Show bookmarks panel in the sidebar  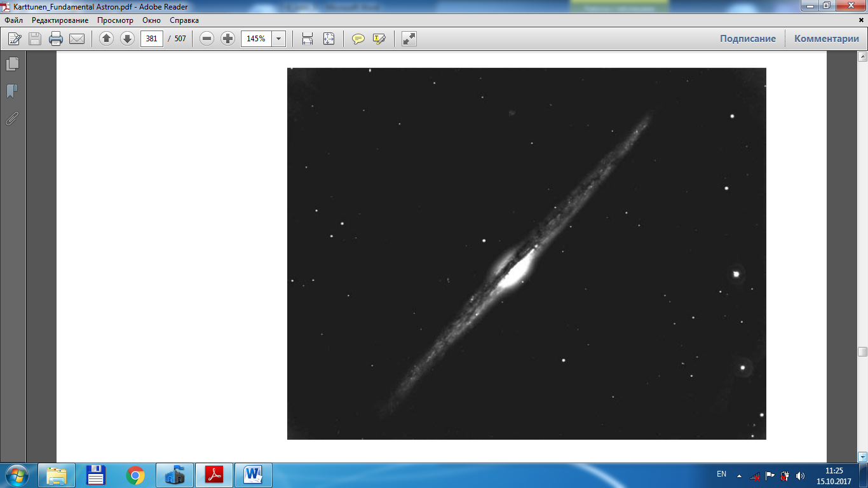click(12, 91)
